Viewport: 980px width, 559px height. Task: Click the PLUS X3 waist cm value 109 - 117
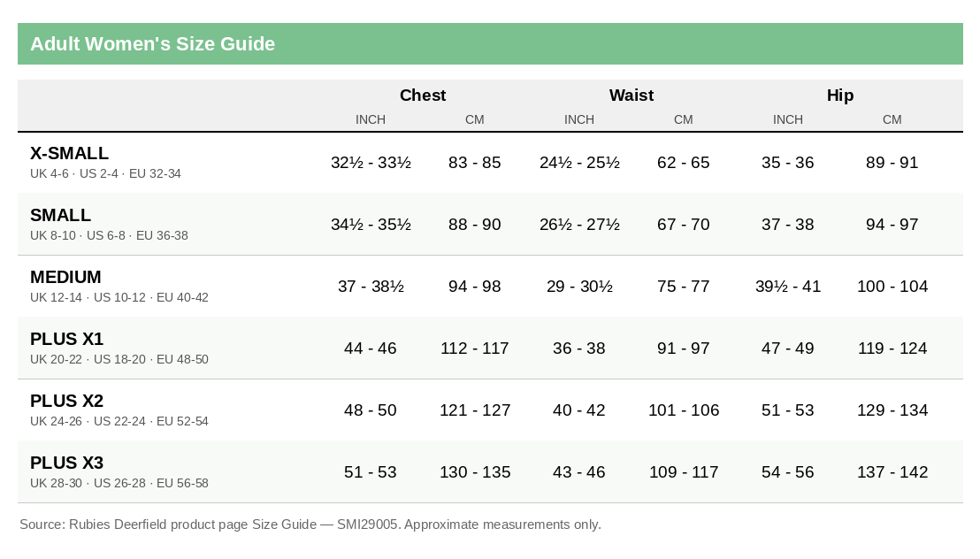click(x=683, y=472)
